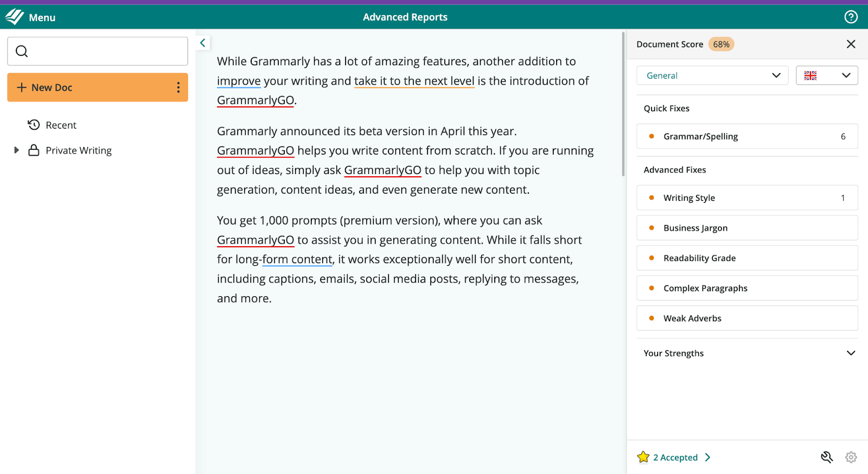Screen dimensions: 868x474
Task: Open the Weak Adverbs report
Action: point(747,318)
